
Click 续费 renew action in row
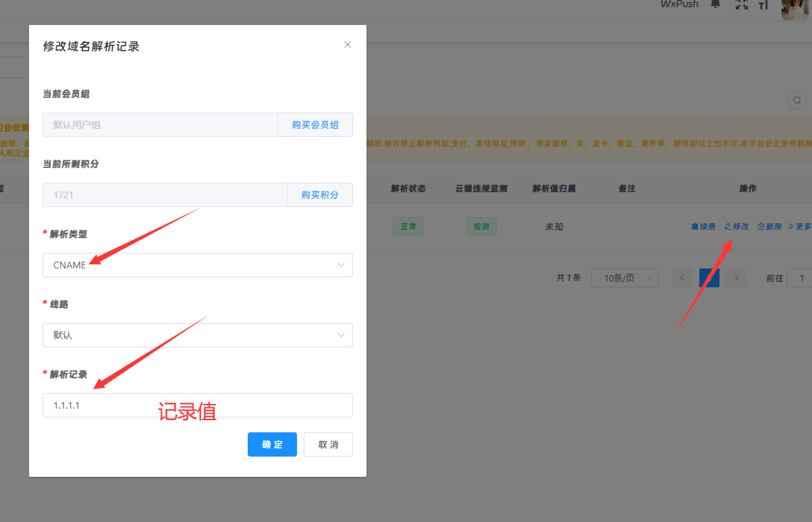[x=703, y=227]
